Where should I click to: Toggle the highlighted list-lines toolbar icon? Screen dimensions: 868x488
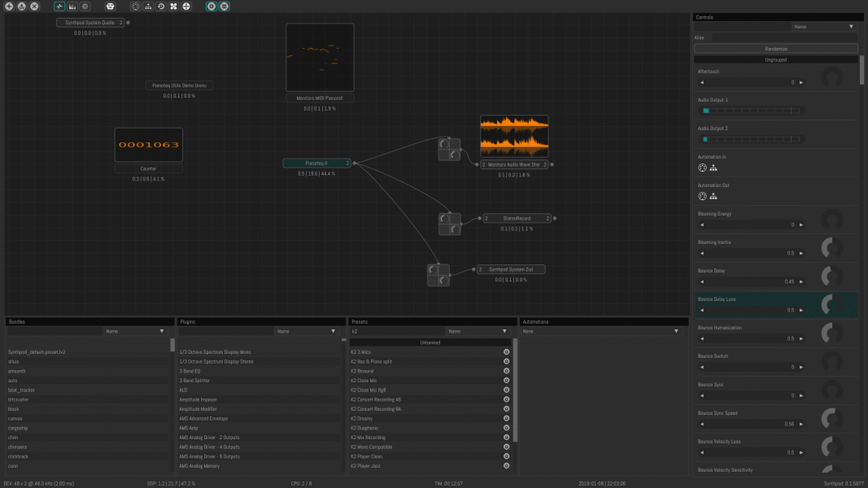[225, 6]
